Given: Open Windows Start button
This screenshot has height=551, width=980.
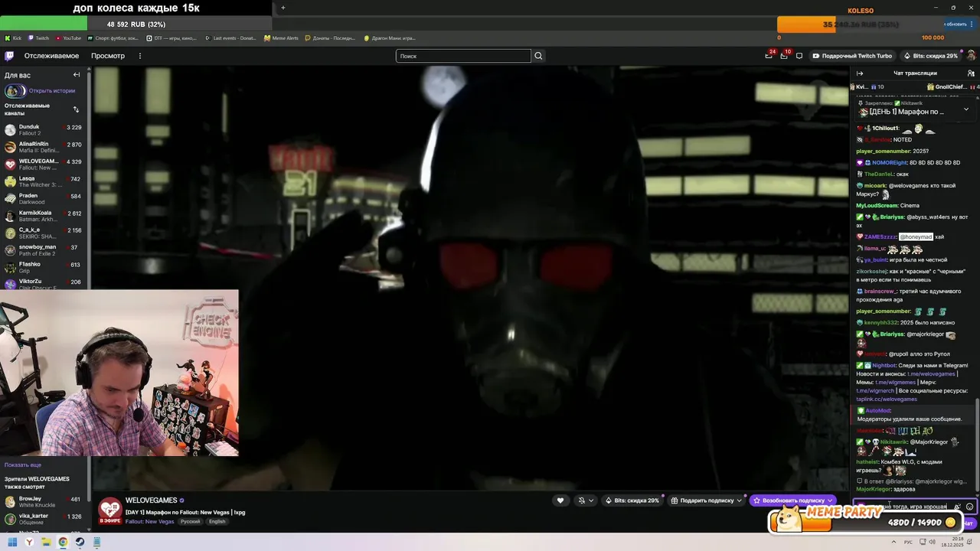Looking at the screenshot, I should point(12,542).
